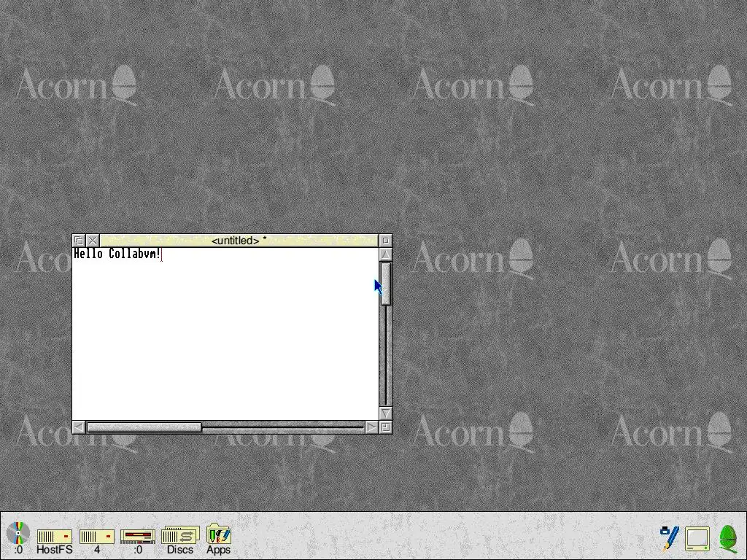Send untitled window to back
The image size is (747, 560).
tap(79, 241)
